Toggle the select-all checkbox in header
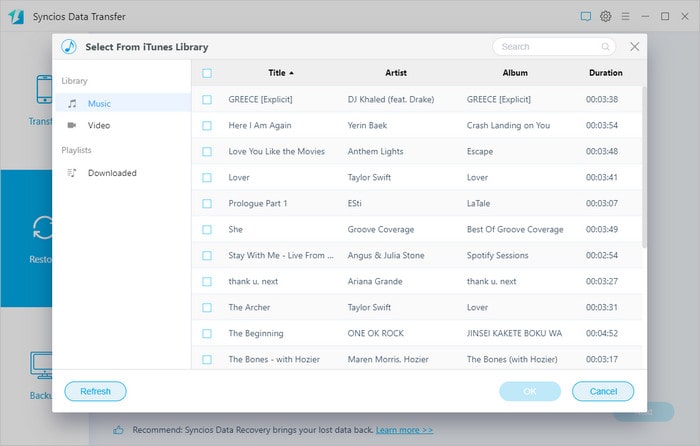700x446 pixels. point(207,73)
